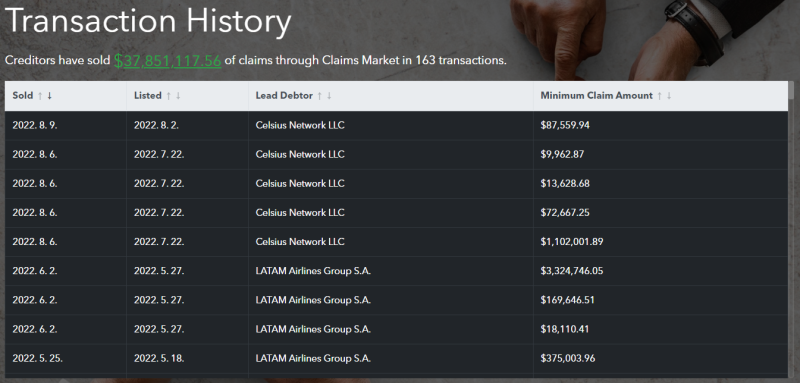Sort Sold column ascending arrow
The image size is (800, 383).
40,96
